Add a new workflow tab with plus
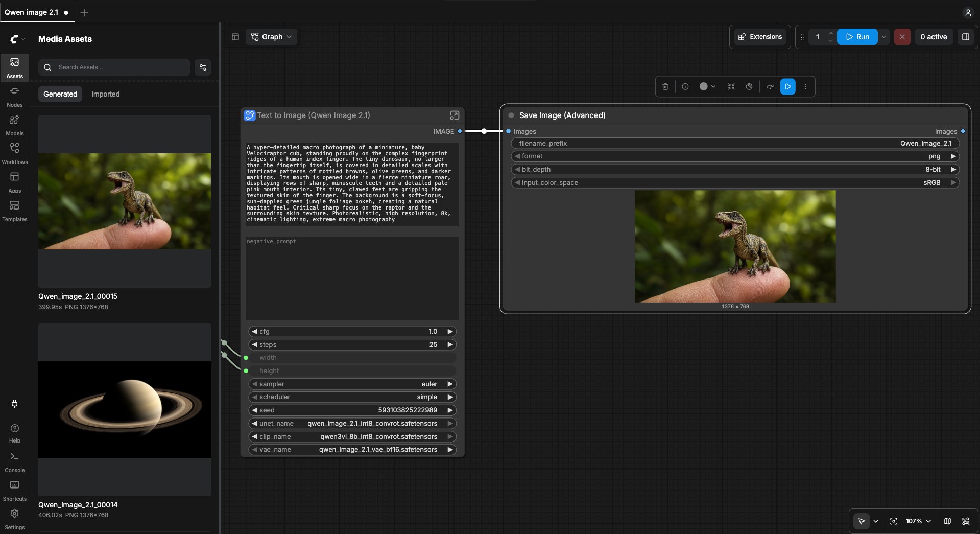 pyautogui.click(x=84, y=13)
